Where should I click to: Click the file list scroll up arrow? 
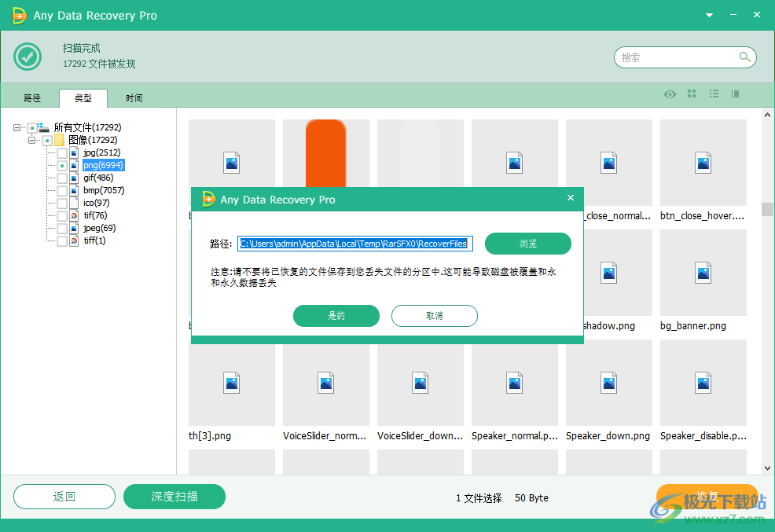[x=767, y=115]
